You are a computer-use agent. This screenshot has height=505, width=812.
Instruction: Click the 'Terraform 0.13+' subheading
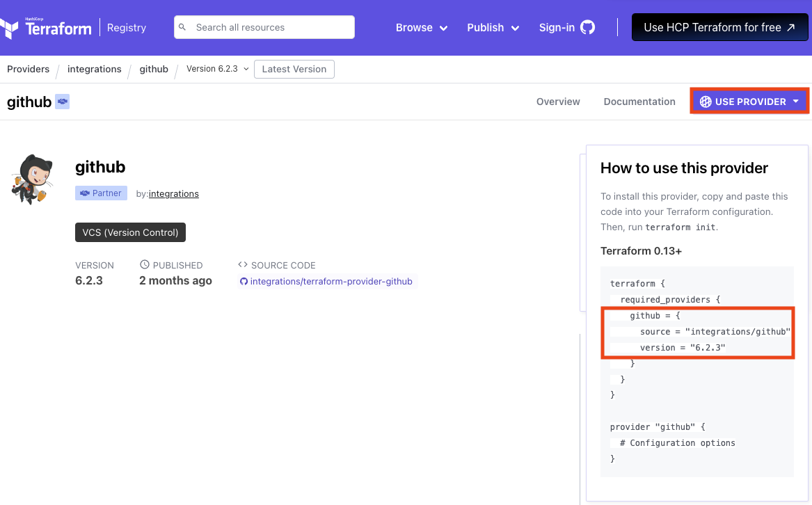[641, 251]
